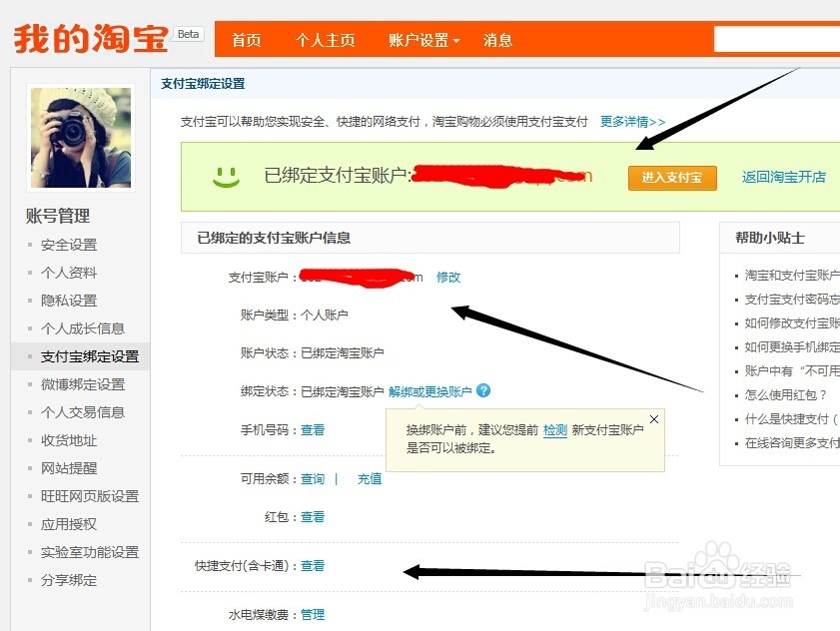Select 支付宝绑定设置 in the sidebar
Screen dimensions: 840x631
coord(90,356)
